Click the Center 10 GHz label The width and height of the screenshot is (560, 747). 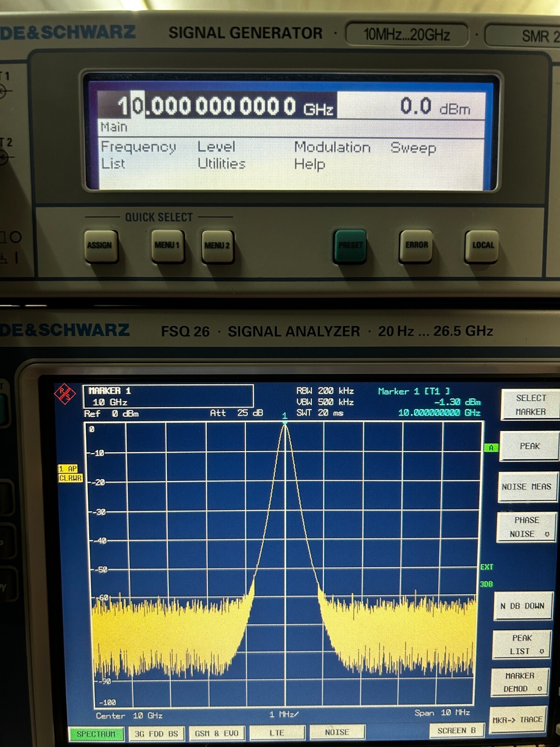tap(129, 716)
